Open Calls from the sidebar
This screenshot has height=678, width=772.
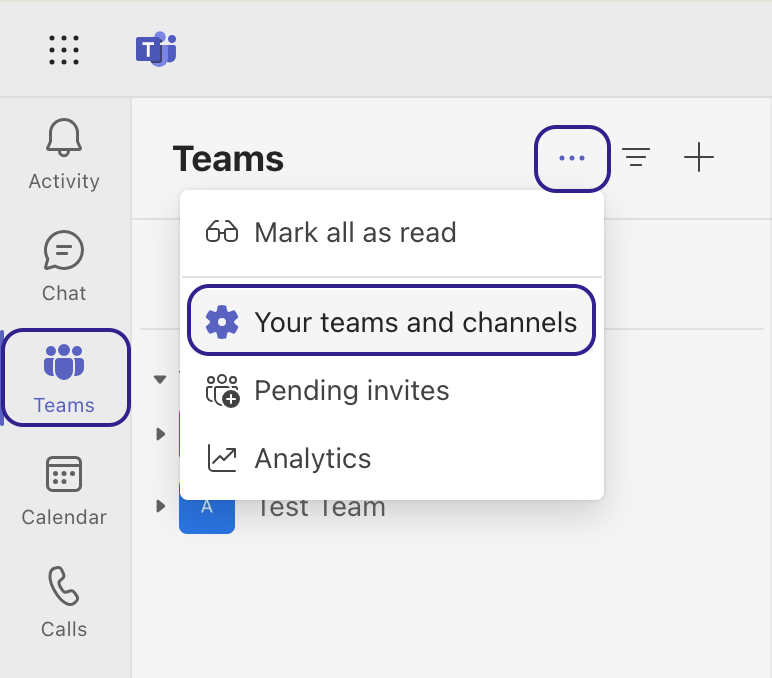click(64, 602)
